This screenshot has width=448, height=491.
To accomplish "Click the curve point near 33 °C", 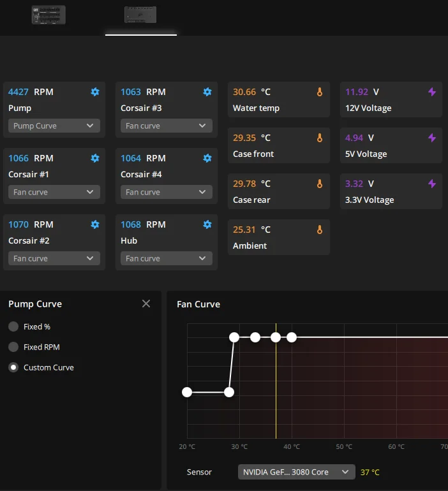I will [255, 337].
